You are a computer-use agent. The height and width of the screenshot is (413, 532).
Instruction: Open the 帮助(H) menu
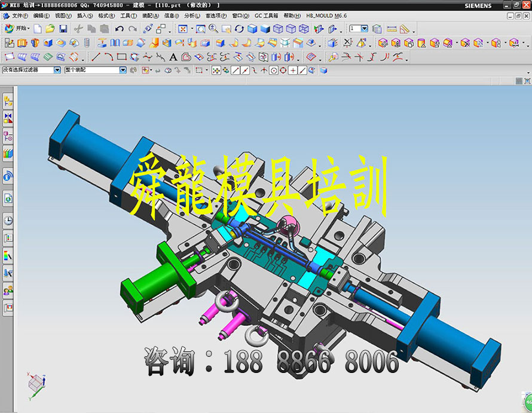point(292,16)
